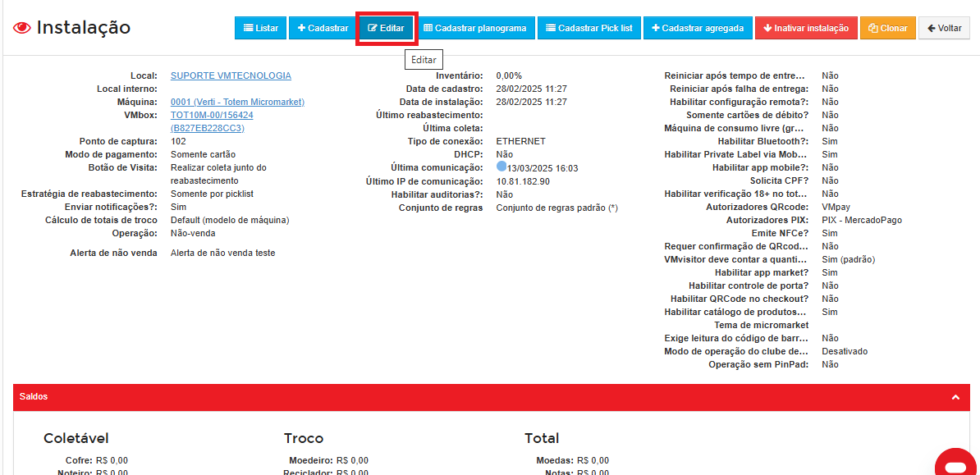Click the Listar button
980x475 pixels.
(x=261, y=28)
